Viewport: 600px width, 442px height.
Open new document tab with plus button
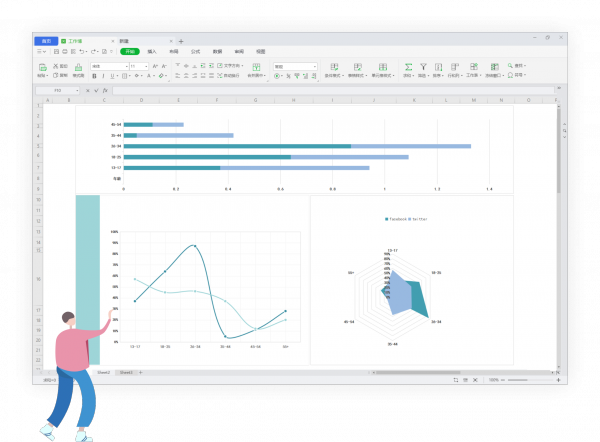pos(181,41)
